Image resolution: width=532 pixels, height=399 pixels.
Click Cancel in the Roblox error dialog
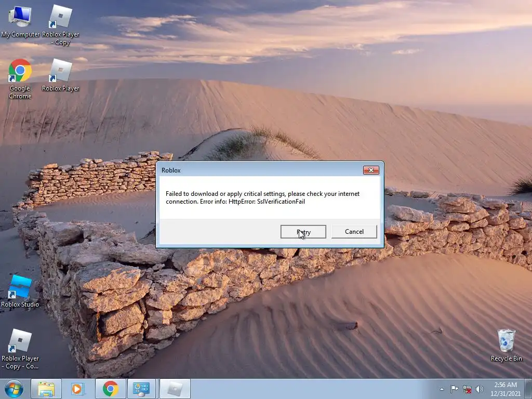(x=354, y=232)
